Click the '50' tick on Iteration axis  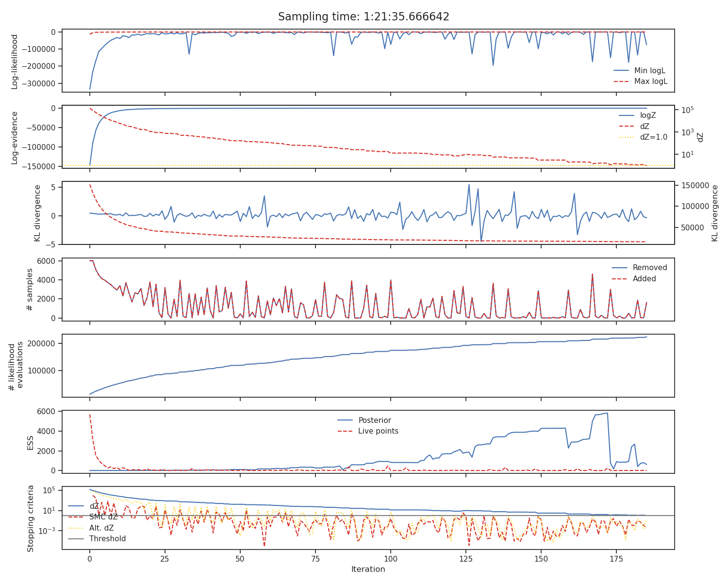[240, 558]
